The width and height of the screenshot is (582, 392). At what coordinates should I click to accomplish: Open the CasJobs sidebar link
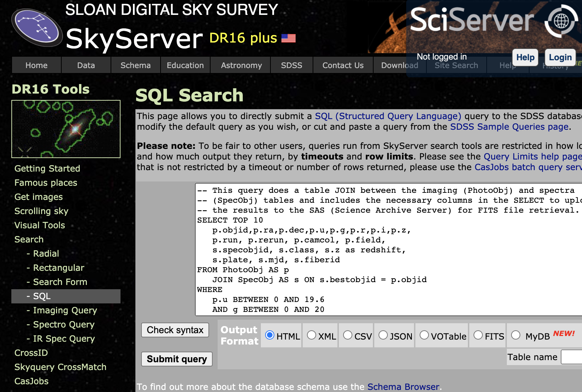point(32,381)
